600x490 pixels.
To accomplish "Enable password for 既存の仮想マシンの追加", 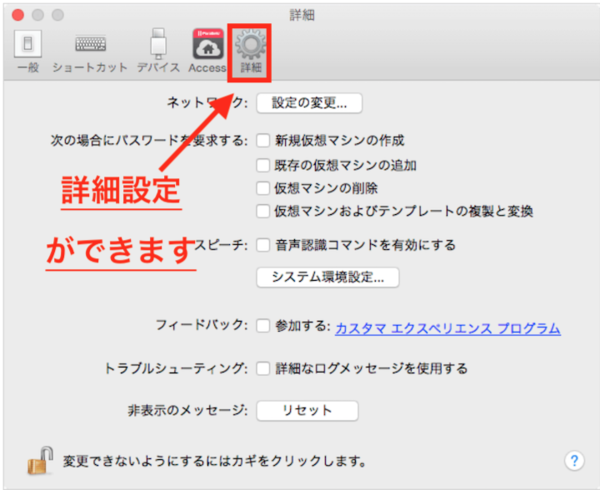I will [x=263, y=165].
